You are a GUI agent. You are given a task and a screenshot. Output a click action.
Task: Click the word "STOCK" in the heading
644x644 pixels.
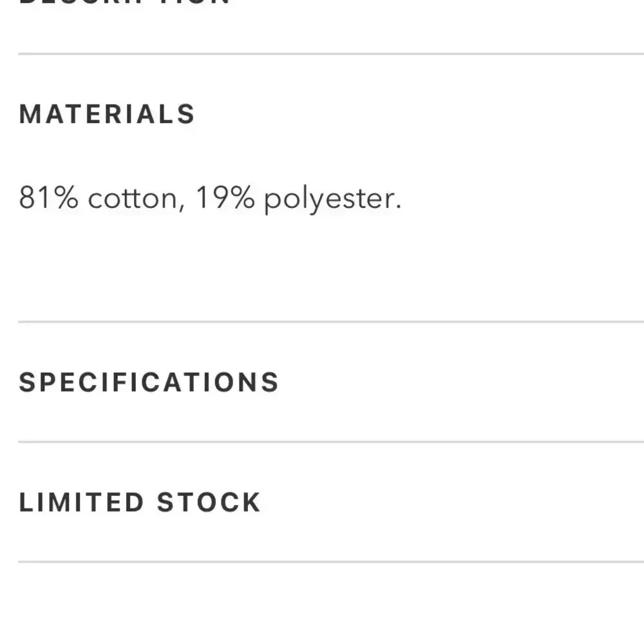point(209,502)
